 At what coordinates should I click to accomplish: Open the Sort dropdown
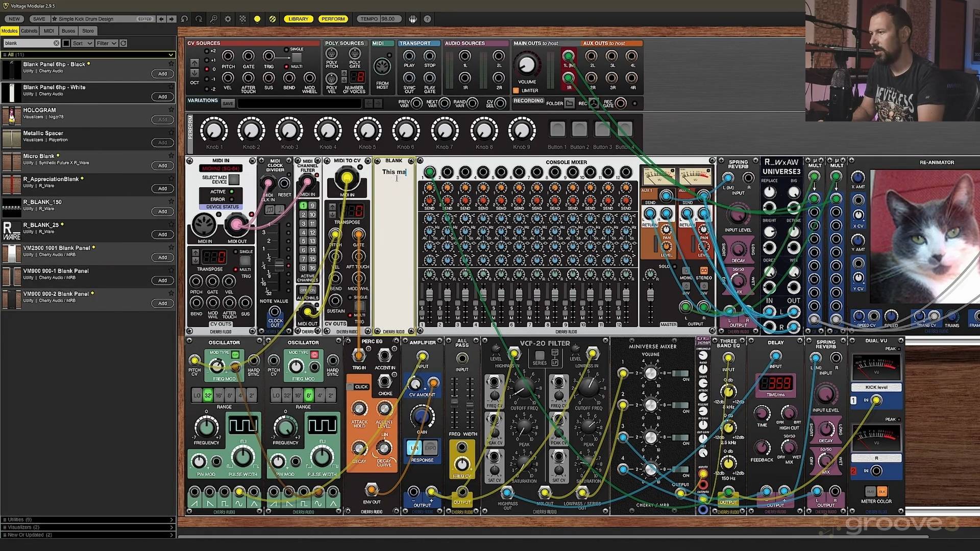tap(82, 43)
